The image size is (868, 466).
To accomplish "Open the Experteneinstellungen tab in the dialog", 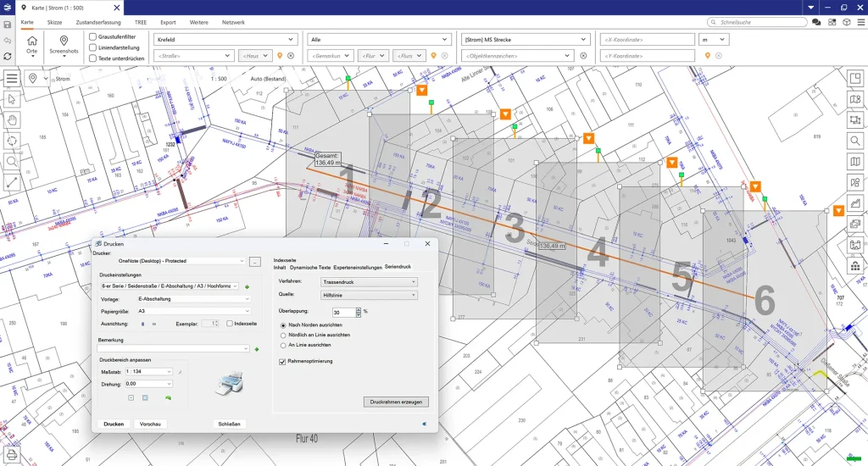I will coord(358,267).
